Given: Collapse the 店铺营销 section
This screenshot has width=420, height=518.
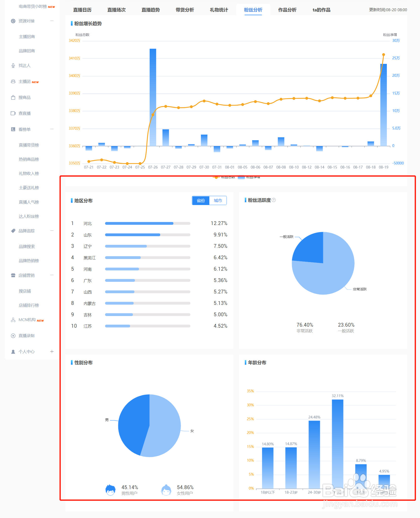Looking at the screenshot, I should (x=52, y=275).
